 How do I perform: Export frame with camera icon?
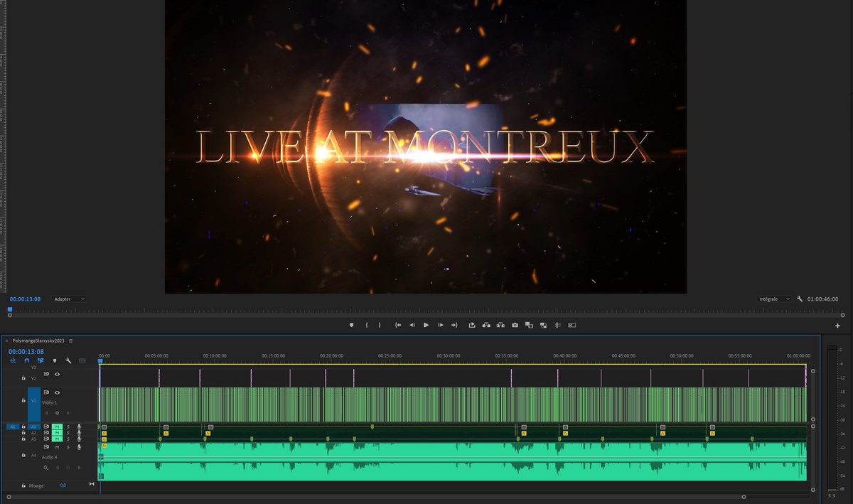[515, 325]
